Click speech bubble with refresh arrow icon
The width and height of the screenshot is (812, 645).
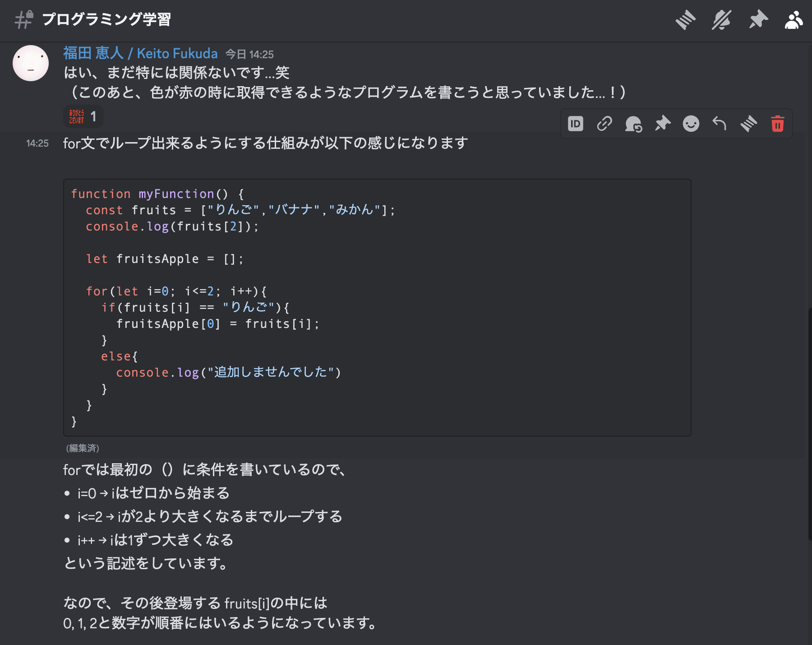(633, 124)
